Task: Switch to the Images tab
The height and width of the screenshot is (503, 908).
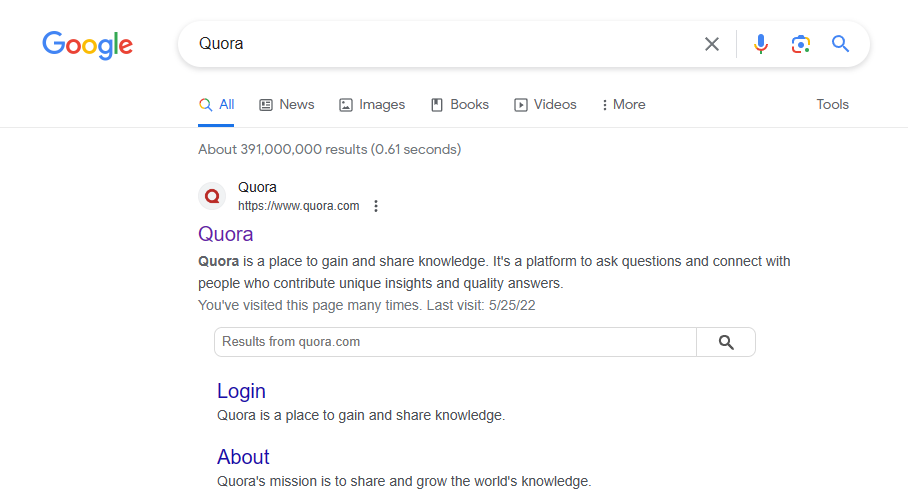Action: click(372, 105)
